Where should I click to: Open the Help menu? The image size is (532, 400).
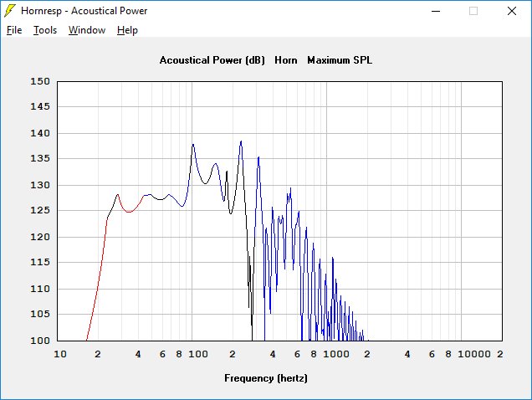(x=127, y=30)
